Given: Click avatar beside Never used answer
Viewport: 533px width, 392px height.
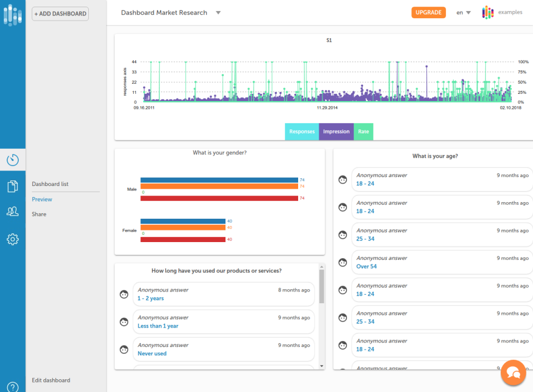Looking at the screenshot, I should coord(124,349).
